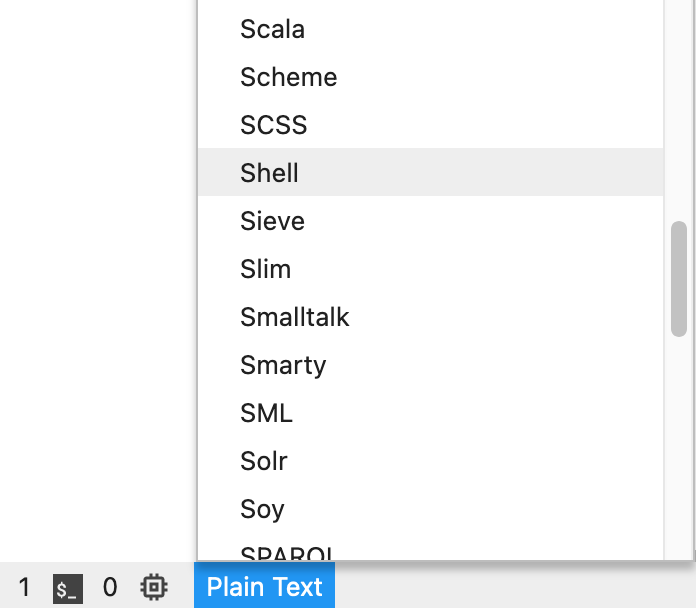696x608 pixels.
Task: Choose the highlighted Shell entry
Action: click(431, 173)
